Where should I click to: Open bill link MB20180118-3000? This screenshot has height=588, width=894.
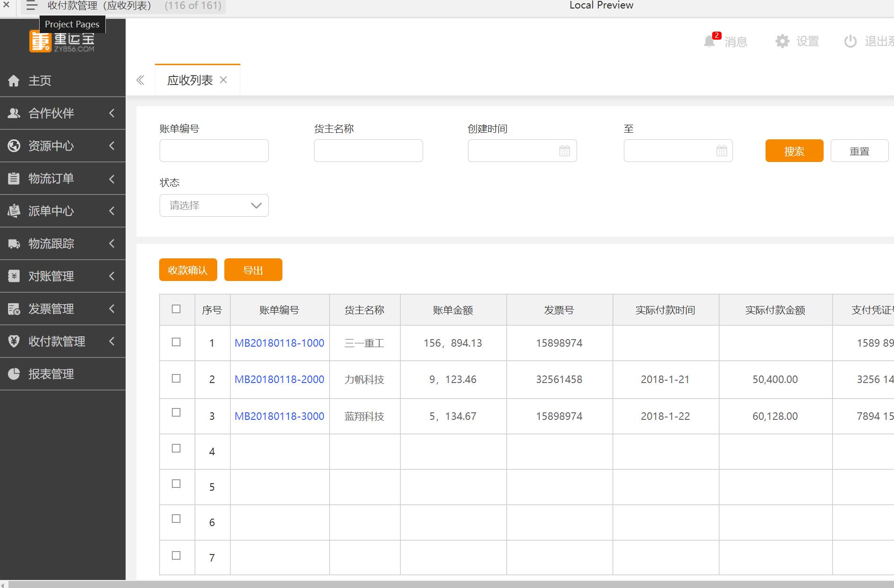tap(280, 416)
